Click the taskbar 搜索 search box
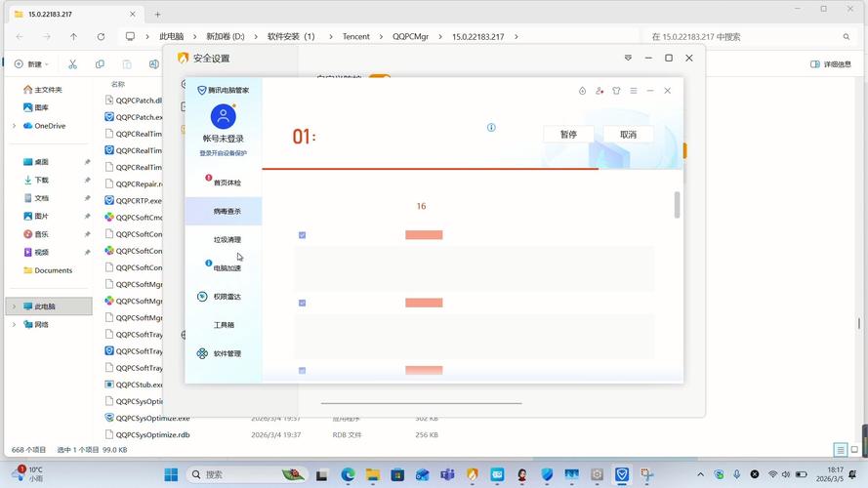This screenshot has width=868, height=488. pos(247,474)
